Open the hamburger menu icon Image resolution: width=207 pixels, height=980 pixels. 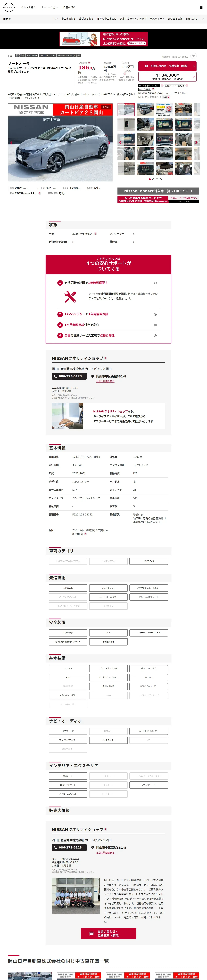coord(201,7)
